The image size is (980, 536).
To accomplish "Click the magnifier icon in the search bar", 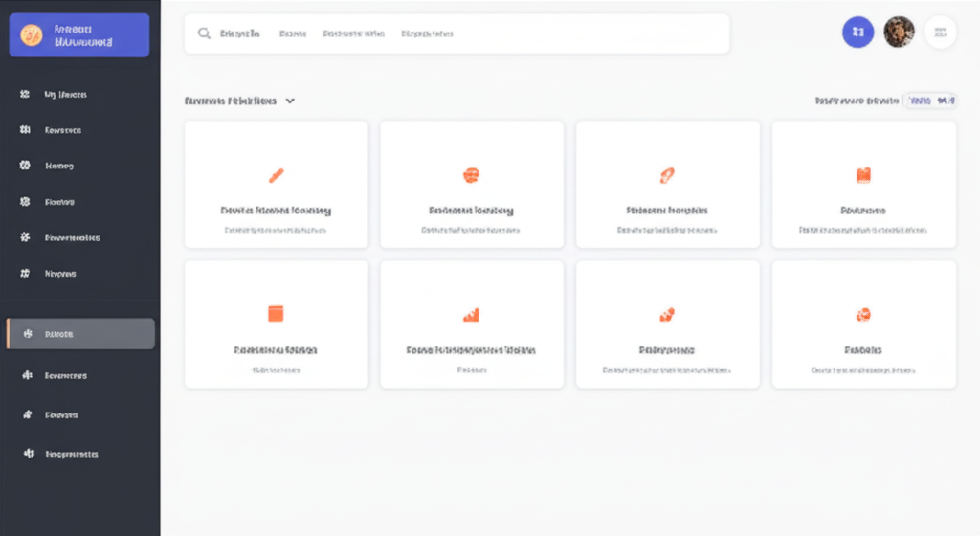I will tap(204, 33).
